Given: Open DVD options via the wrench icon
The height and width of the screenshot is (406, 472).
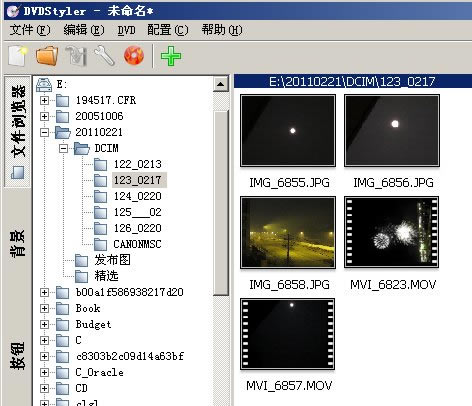Looking at the screenshot, I should (105, 56).
